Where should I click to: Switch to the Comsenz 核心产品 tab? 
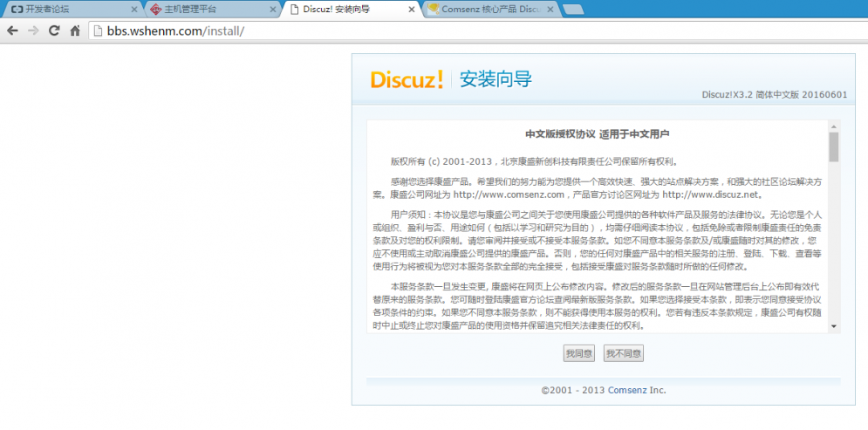(491, 10)
